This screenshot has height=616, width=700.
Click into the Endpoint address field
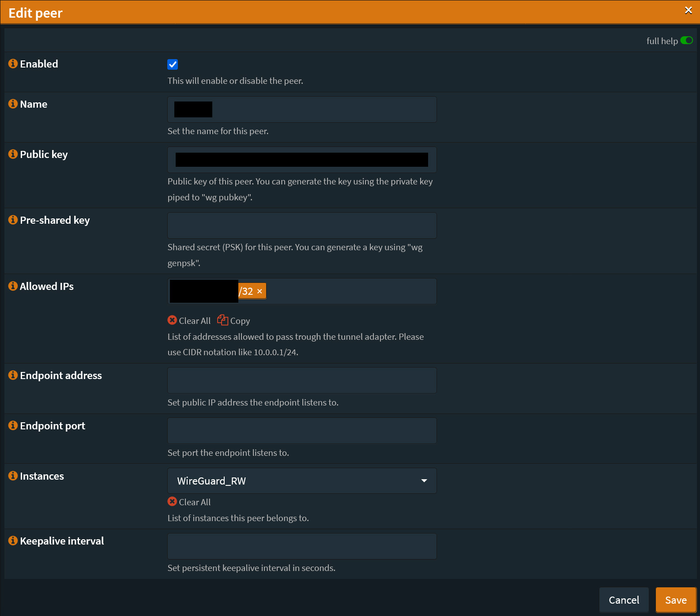pyautogui.click(x=302, y=380)
